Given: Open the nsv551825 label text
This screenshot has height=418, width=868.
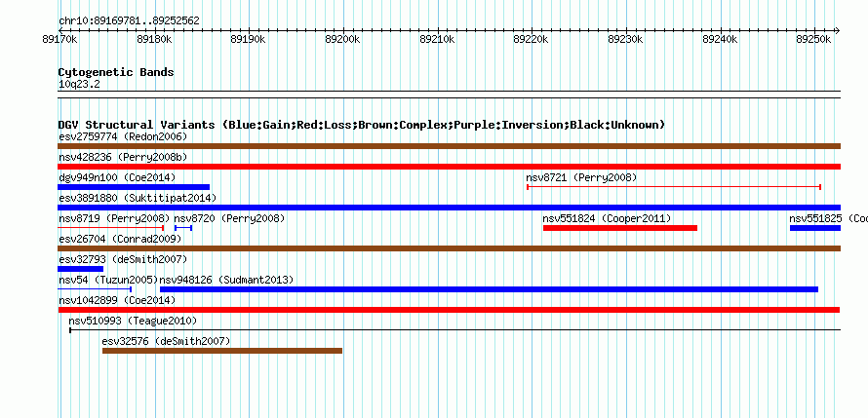Looking at the screenshot, I should tap(828, 218).
